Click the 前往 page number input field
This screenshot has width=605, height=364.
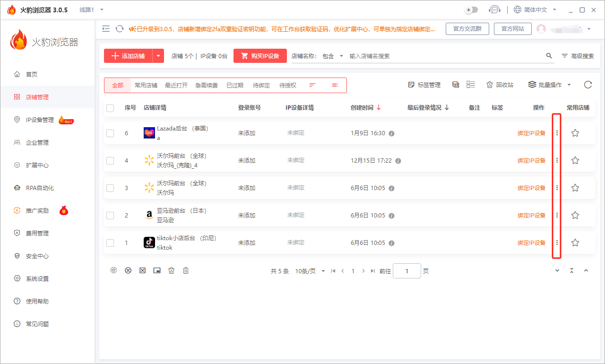pyautogui.click(x=406, y=271)
